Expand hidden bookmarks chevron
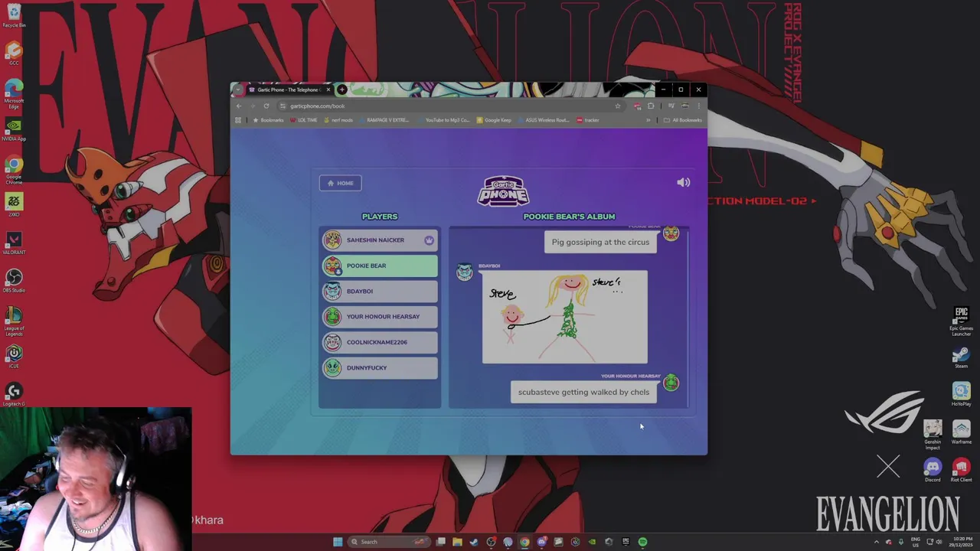The width and height of the screenshot is (980, 551). [x=648, y=120]
